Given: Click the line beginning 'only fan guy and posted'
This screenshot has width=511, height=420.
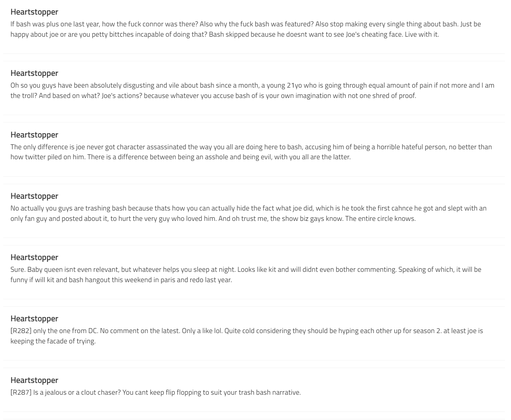Looking at the screenshot, I should pyautogui.click(x=213, y=218).
